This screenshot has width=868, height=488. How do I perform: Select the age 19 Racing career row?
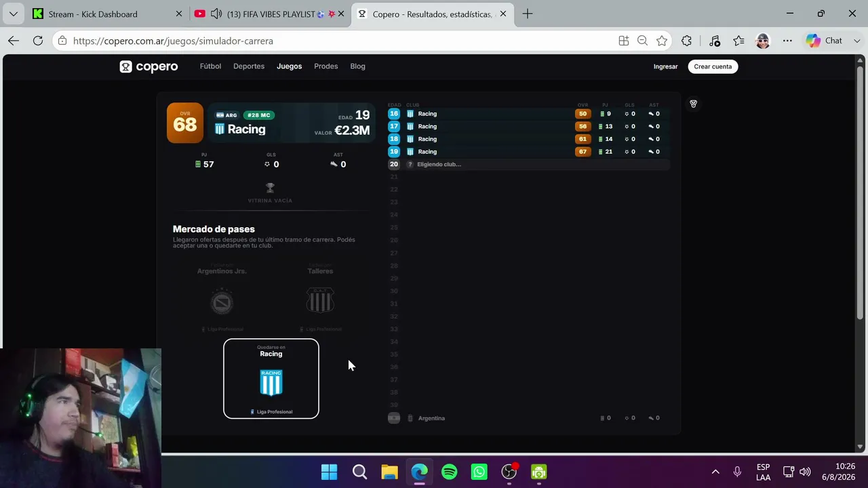[529, 152]
